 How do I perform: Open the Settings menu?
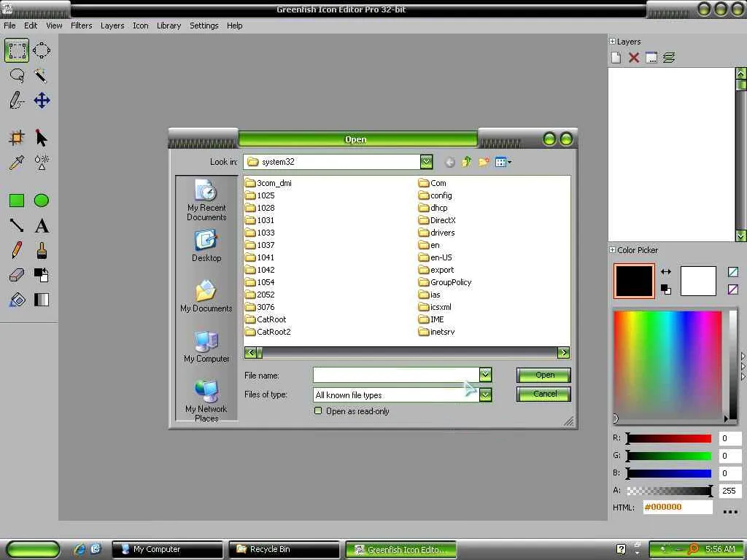[204, 26]
